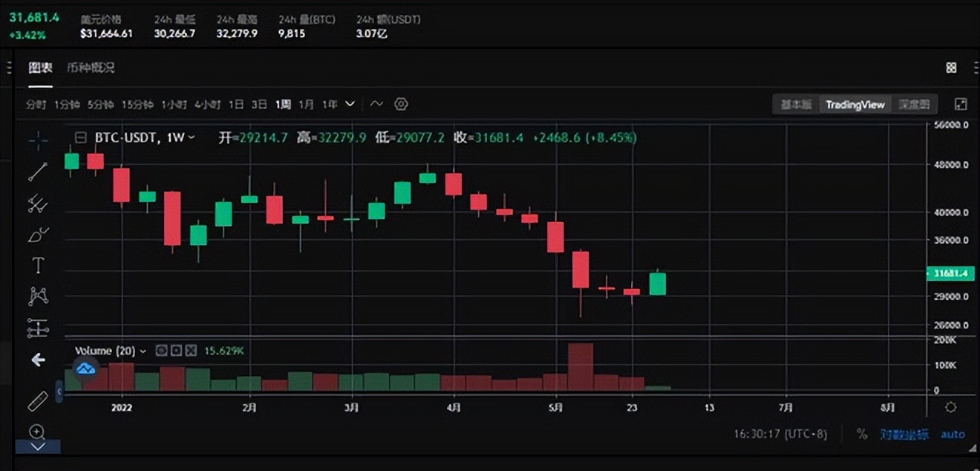Image resolution: width=980 pixels, height=471 pixels.
Task: Toggle auto scale on price axis
Action: [x=953, y=434]
